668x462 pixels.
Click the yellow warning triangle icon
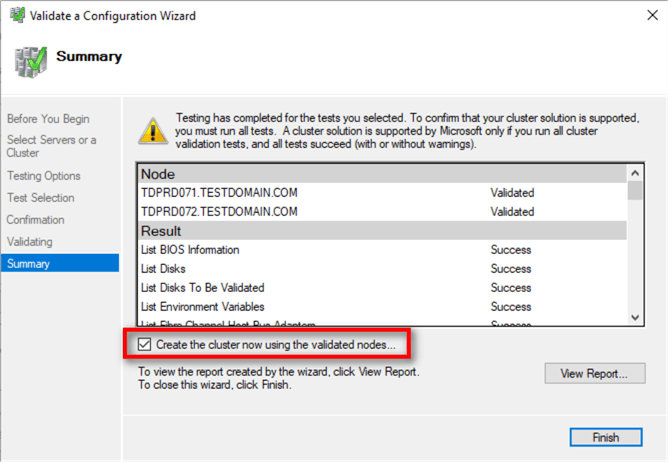tap(153, 129)
